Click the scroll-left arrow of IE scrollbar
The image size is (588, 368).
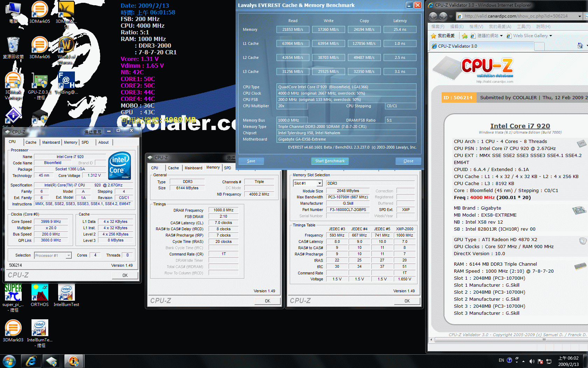coord(431,340)
